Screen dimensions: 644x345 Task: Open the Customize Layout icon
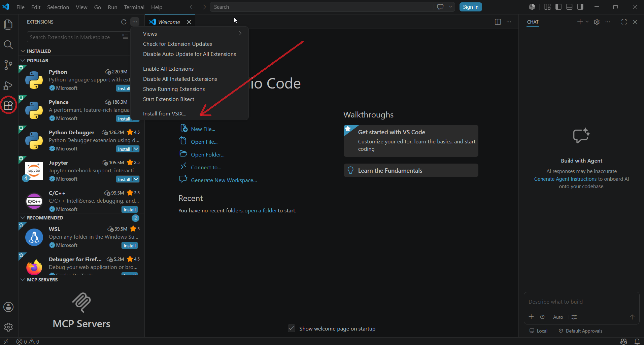coord(548,7)
